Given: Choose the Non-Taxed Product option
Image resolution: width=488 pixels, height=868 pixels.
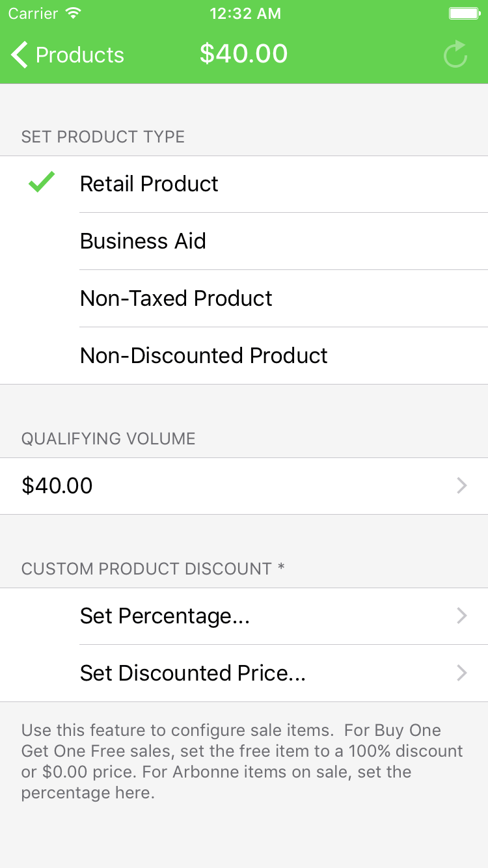Looking at the screenshot, I should (x=176, y=298).
